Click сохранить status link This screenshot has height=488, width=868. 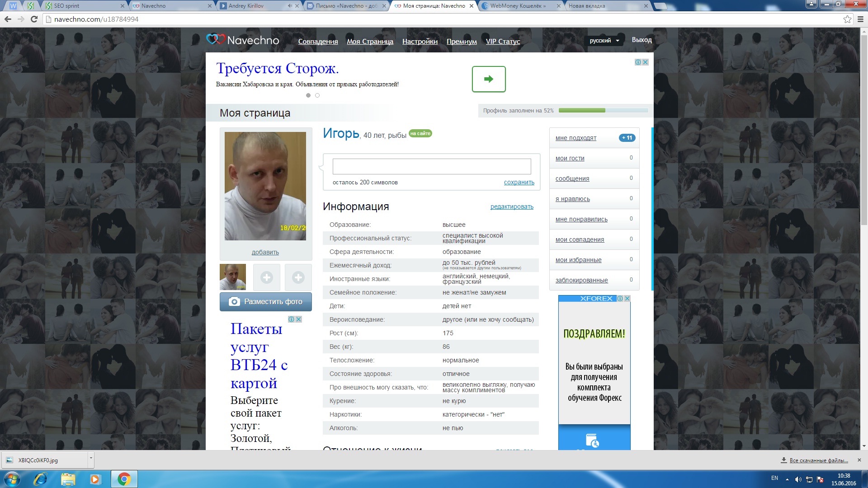(x=519, y=182)
